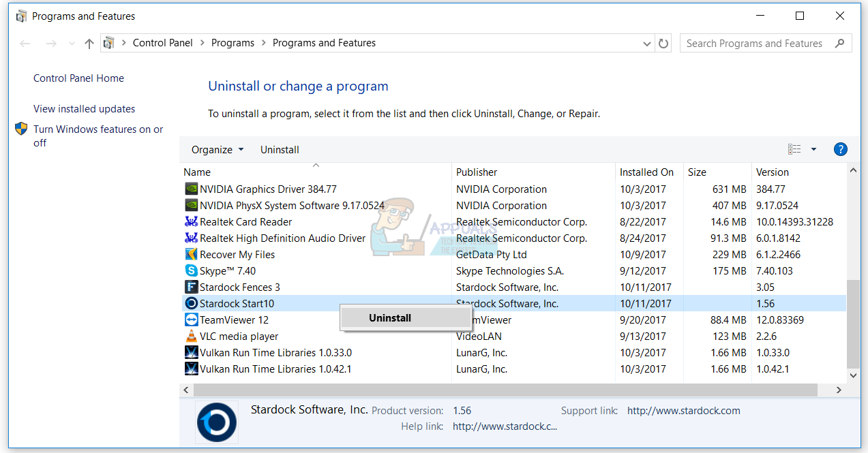Click the horizontal scrollbar left arrow

tap(186, 390)
